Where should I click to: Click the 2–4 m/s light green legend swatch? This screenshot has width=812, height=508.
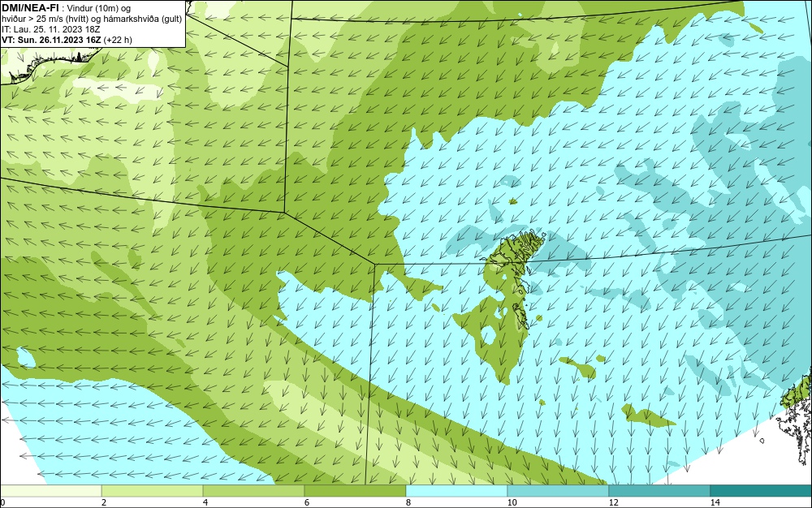point(153,491)
